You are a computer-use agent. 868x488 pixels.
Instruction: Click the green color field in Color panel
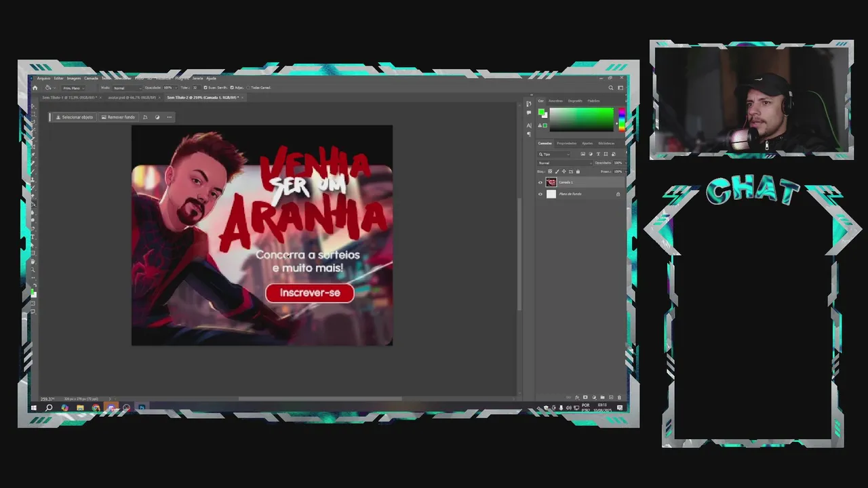point(582,119)
